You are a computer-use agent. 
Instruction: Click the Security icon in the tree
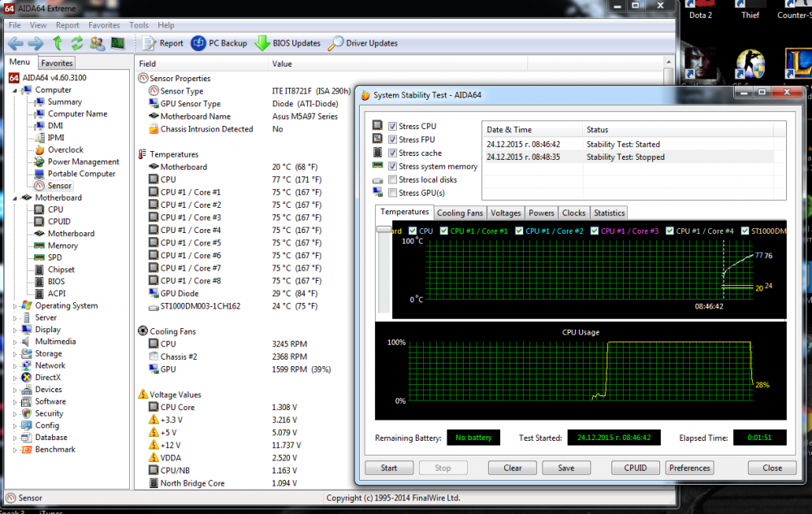coord(27,413)
